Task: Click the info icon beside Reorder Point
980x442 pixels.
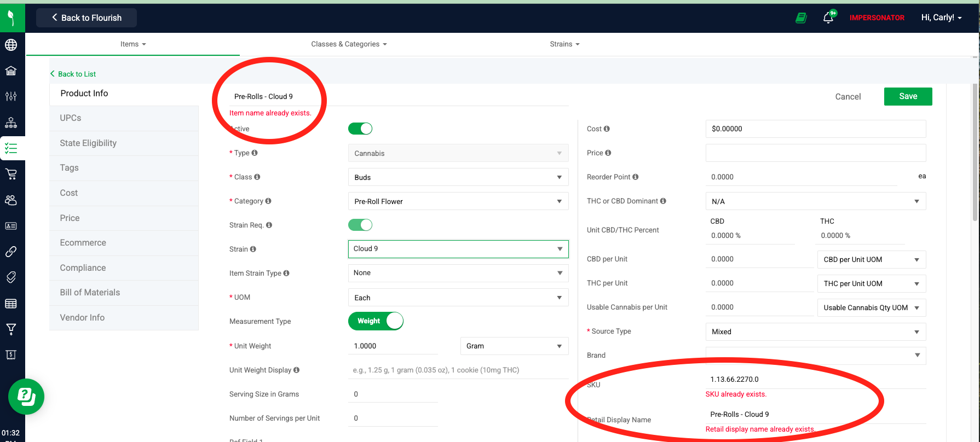Action: (x=636, y=177)
